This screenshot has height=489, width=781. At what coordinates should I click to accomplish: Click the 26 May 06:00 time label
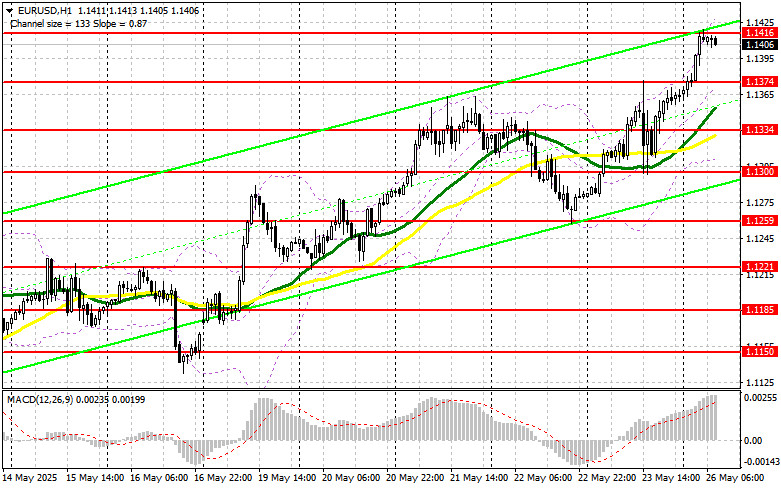tap(735, 478)
